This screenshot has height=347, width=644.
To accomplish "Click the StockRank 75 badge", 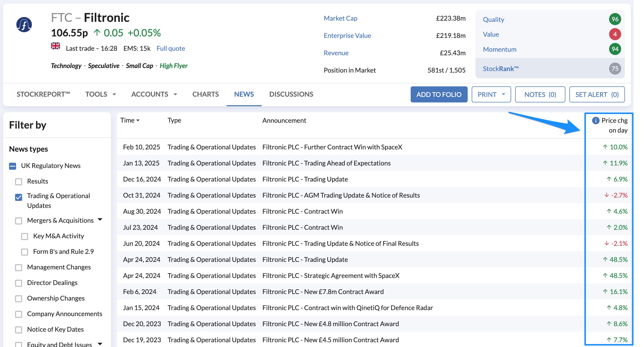I will [x=615, y=69].
